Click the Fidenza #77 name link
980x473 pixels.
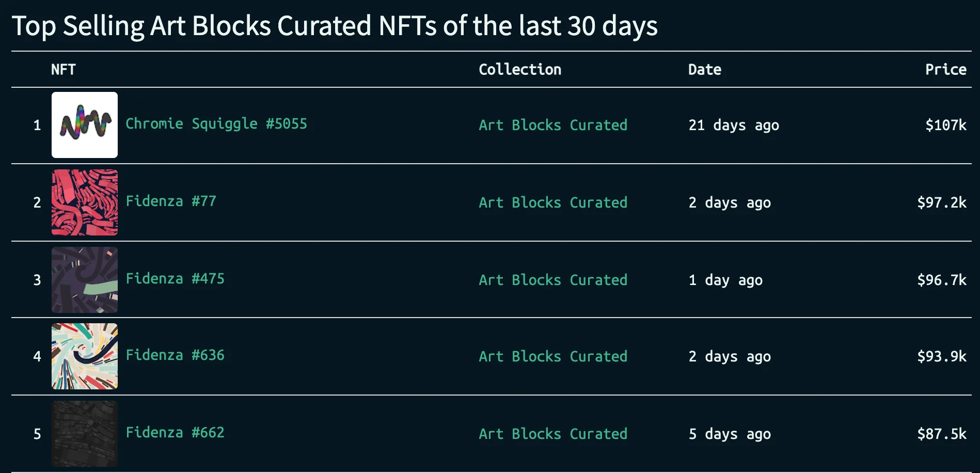[171, 201]
